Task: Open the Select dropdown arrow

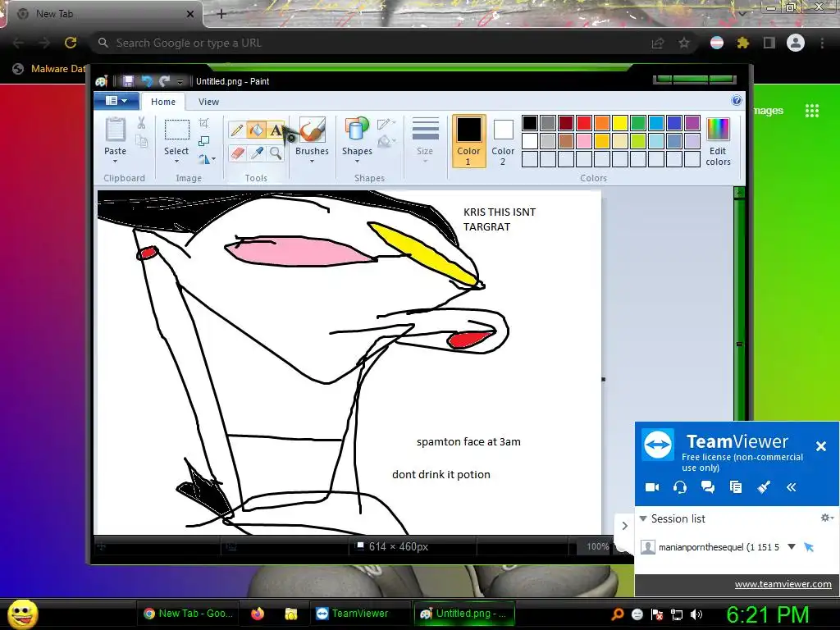Action: click(x=176, y=162)
